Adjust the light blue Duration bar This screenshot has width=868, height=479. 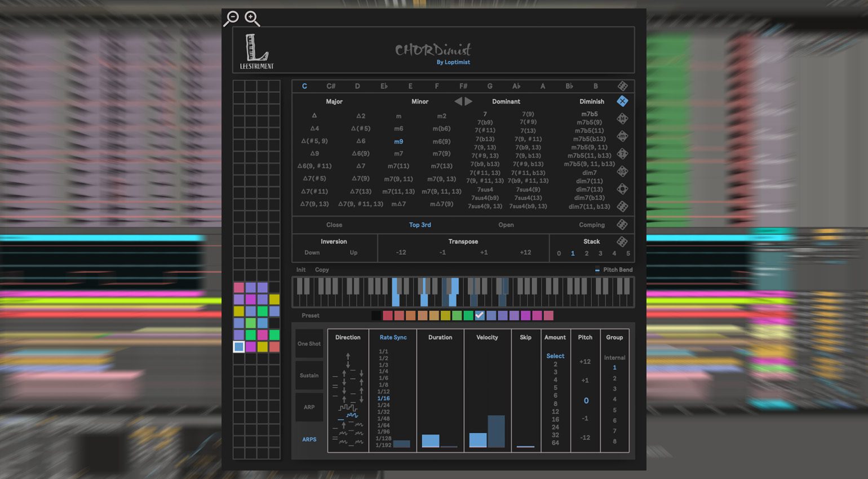pyautogui.click(x=431, y=441)
